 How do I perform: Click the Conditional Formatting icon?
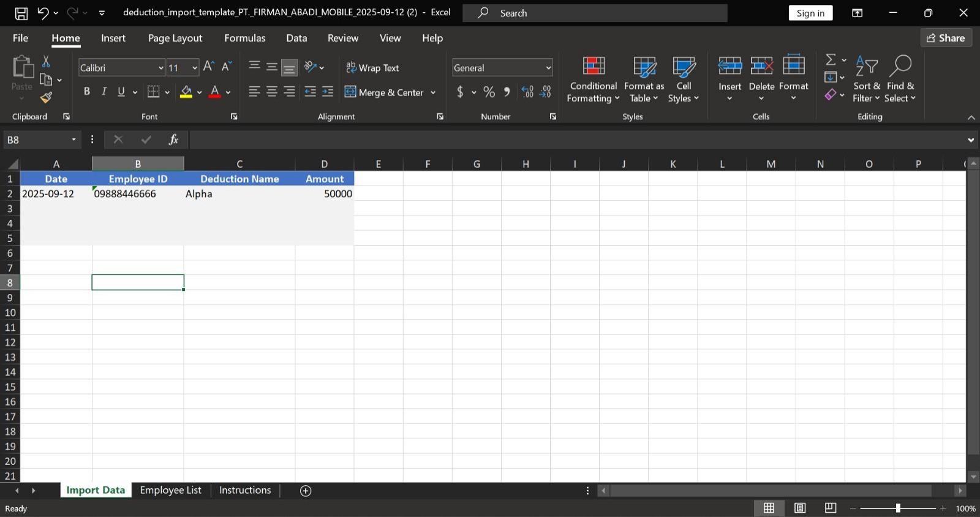click(593, 66)
